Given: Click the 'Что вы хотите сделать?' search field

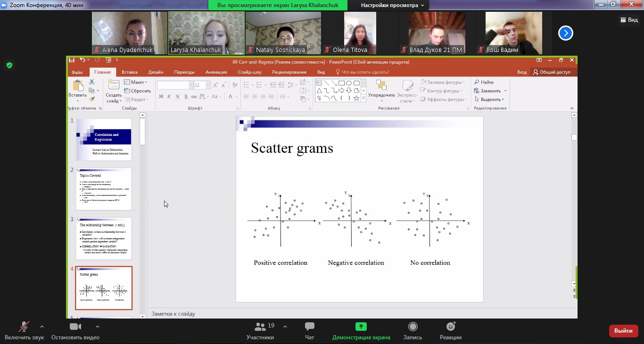Looking at the screenshot, I should tap(362, 72).
